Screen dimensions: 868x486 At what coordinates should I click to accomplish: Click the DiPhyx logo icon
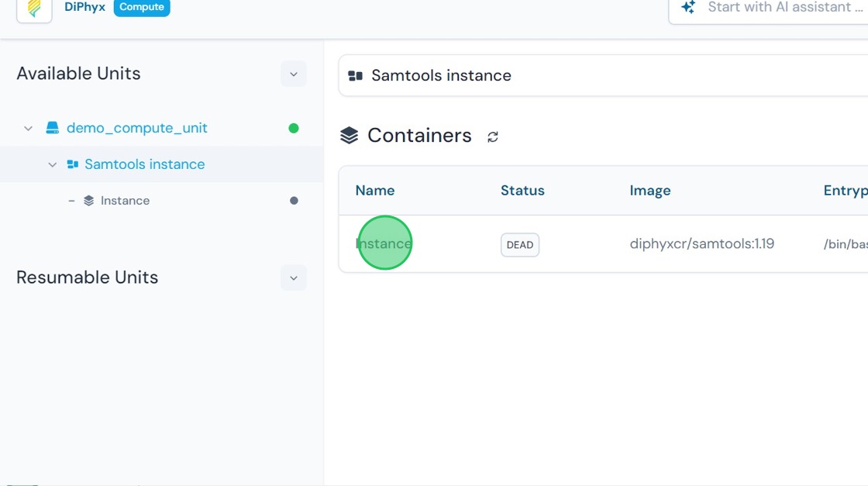(34, 8)
